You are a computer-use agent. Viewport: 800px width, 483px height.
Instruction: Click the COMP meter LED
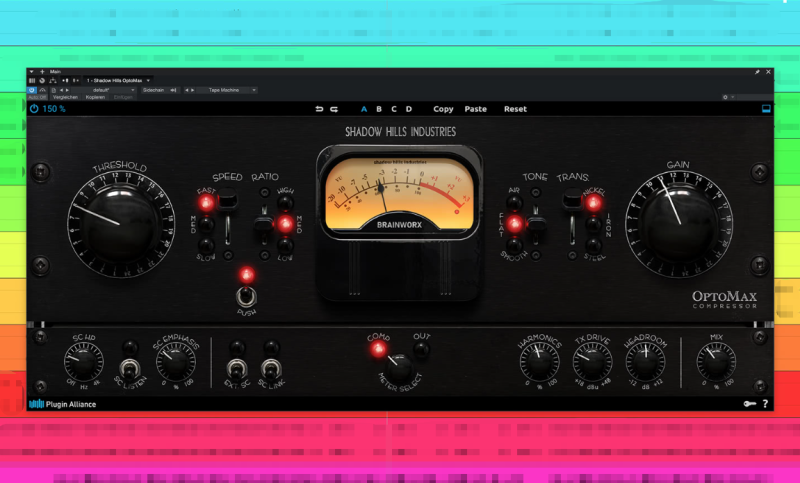(x=378, y=349)
